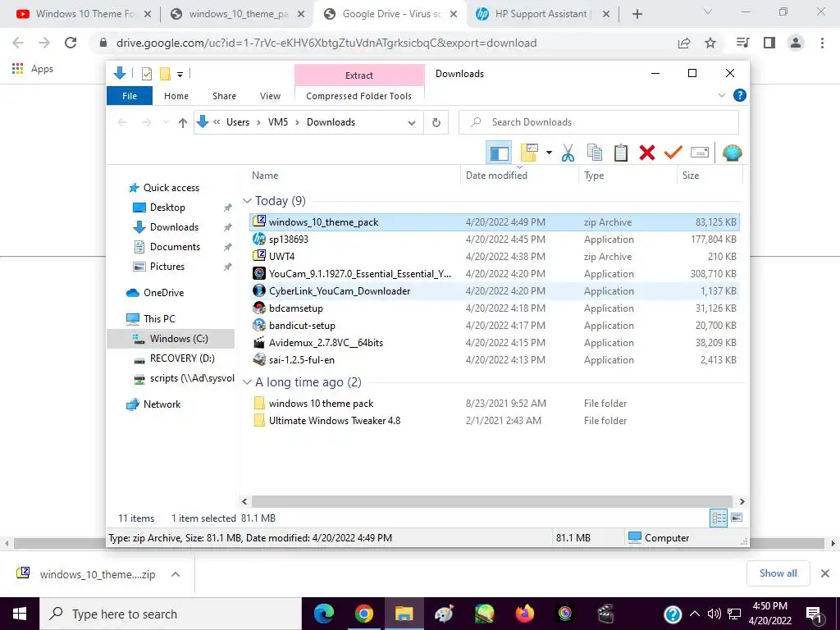840x630 pixels.
Task: Click the Search Downloads field
Action: tap(598, 122)
